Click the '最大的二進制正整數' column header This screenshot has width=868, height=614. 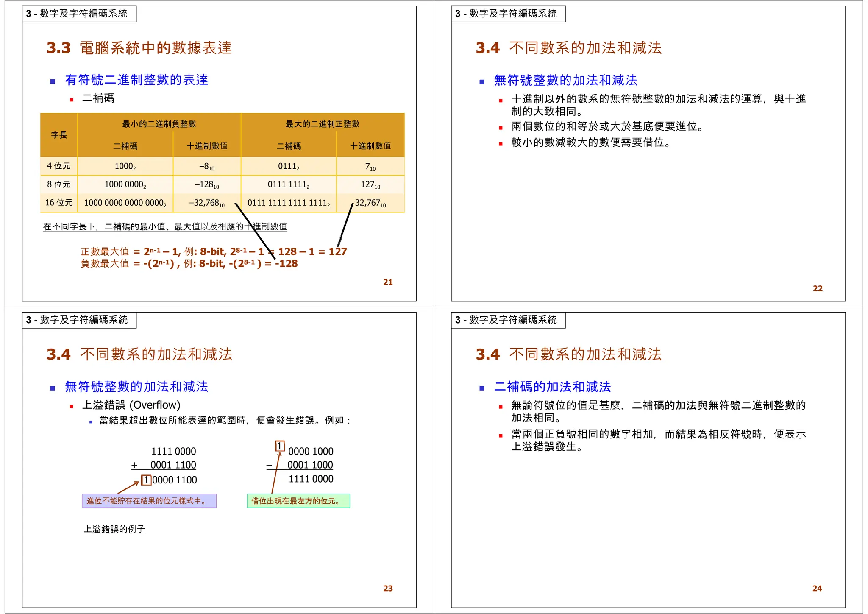tap(323, 124)
